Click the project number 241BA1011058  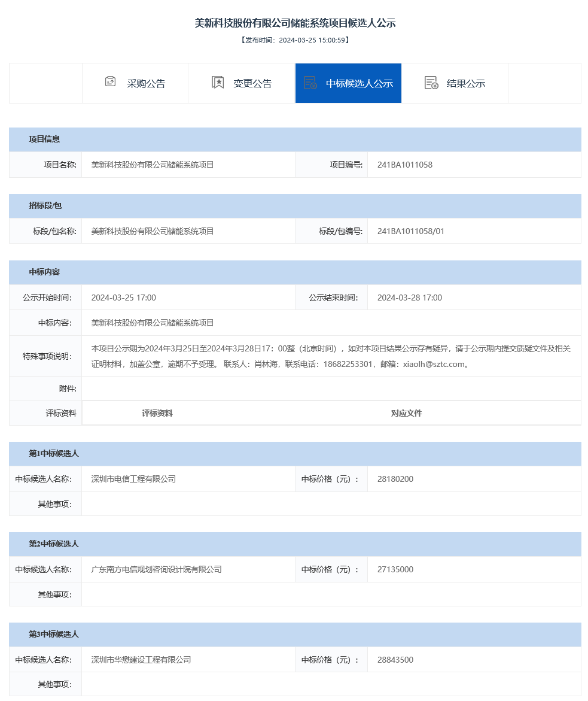tap(404, 165)
